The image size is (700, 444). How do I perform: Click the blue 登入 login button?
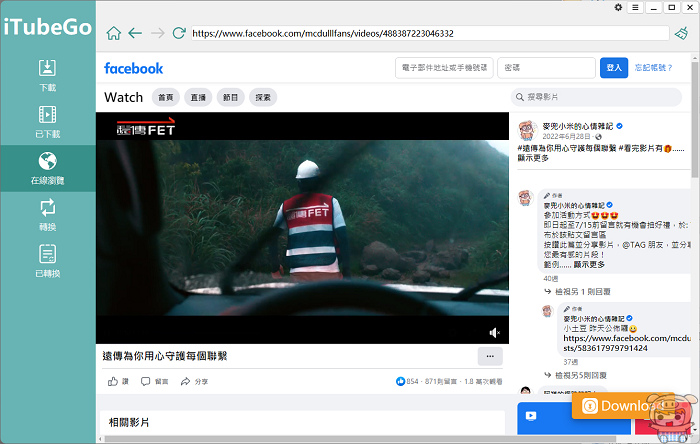click(x=614, y=68)
